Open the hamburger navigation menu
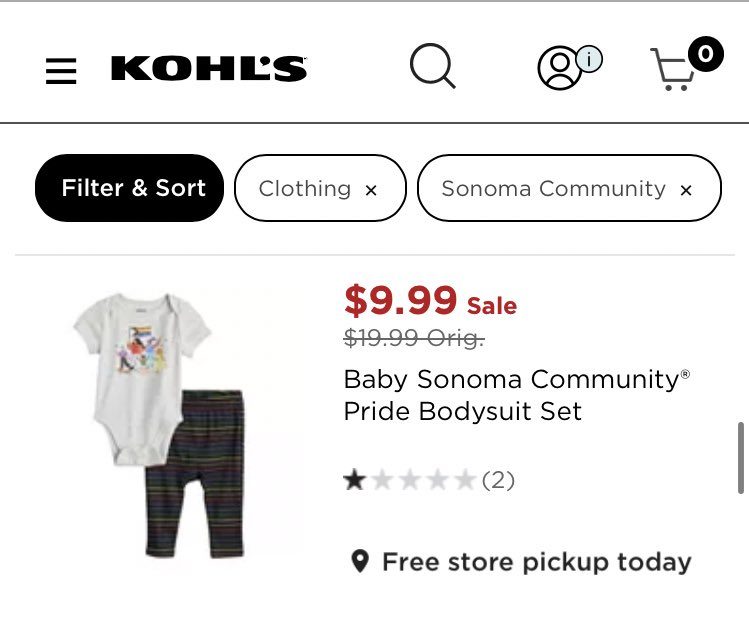This screenshot has height=636, width=749. pyautogui.click(x=61, y=71)
